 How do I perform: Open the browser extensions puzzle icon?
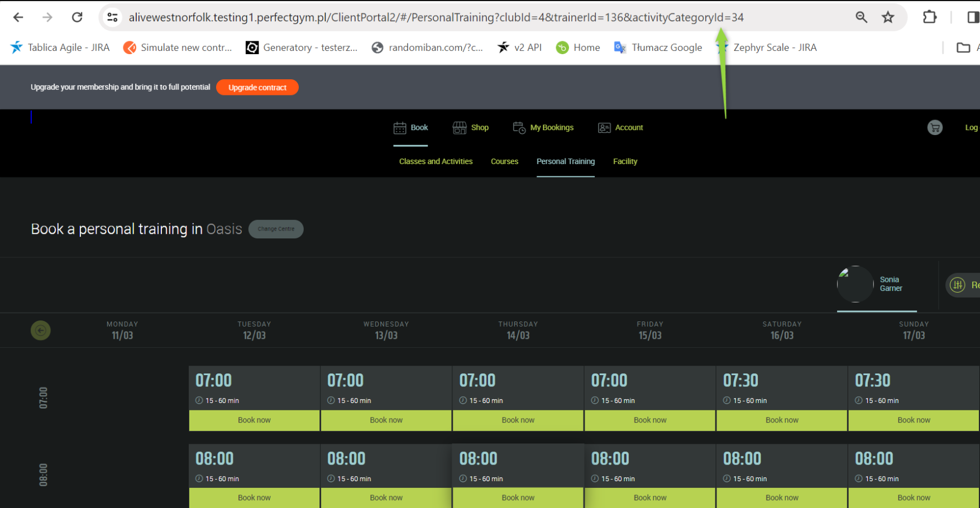click(929, 17)
